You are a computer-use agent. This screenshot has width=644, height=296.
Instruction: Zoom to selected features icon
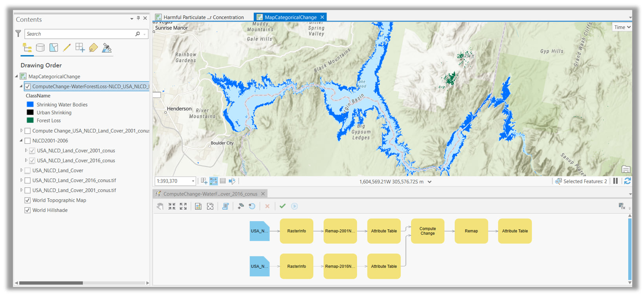pyautogui.click(x=558, y=181)
